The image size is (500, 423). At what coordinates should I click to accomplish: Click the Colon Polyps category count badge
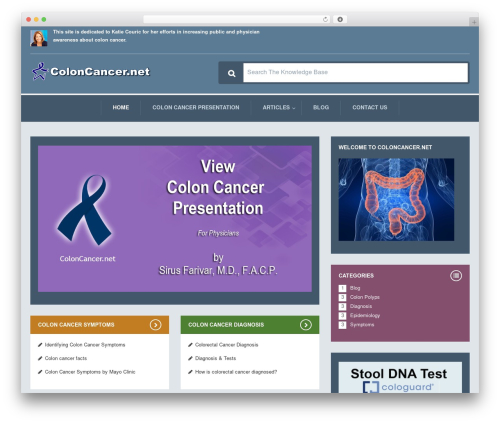coord(342,297)
